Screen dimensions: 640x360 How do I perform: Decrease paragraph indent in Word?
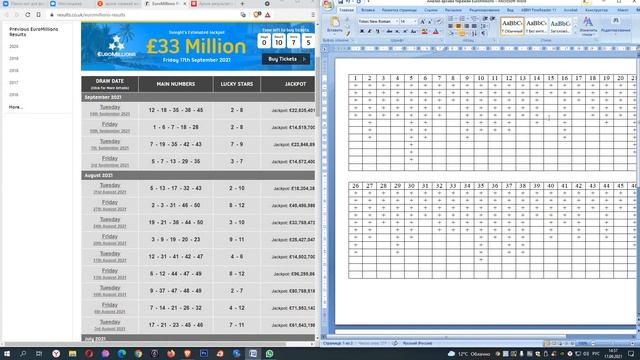tap(485, 19)
